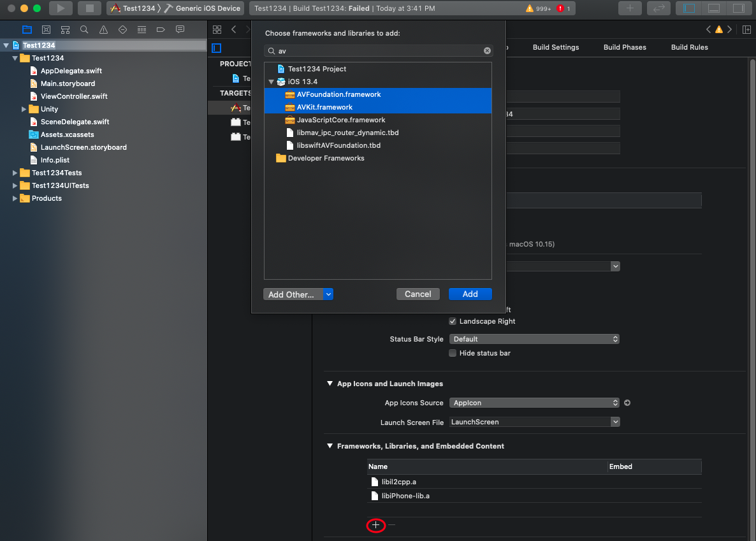Go back with the editor's left arrow
Screen dimensions: 756x541
pos(234,29)
